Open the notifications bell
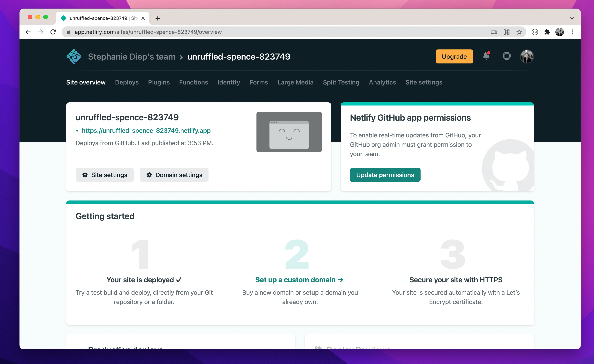 [486, 56]
